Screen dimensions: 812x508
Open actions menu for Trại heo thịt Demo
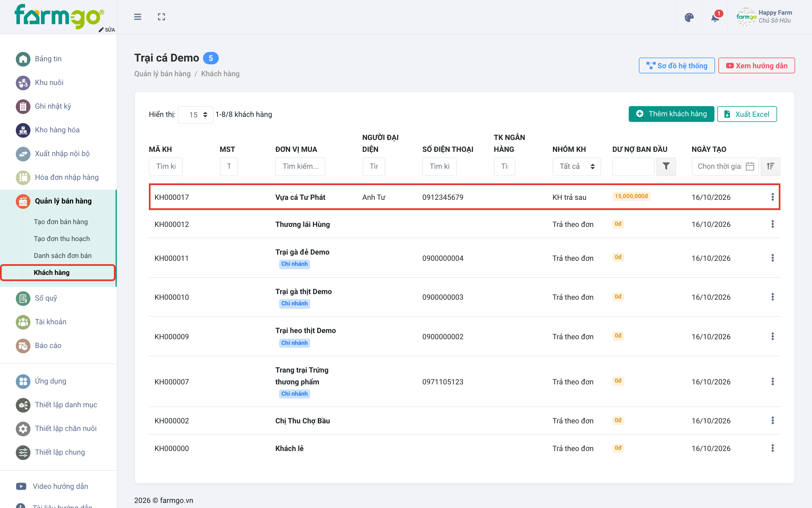click(773, 336)
